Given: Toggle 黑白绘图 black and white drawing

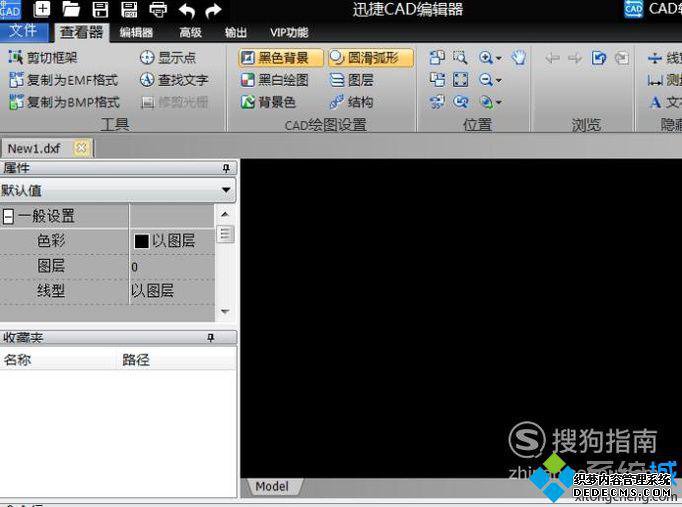Looking at the screenshot, I should 274,80.
